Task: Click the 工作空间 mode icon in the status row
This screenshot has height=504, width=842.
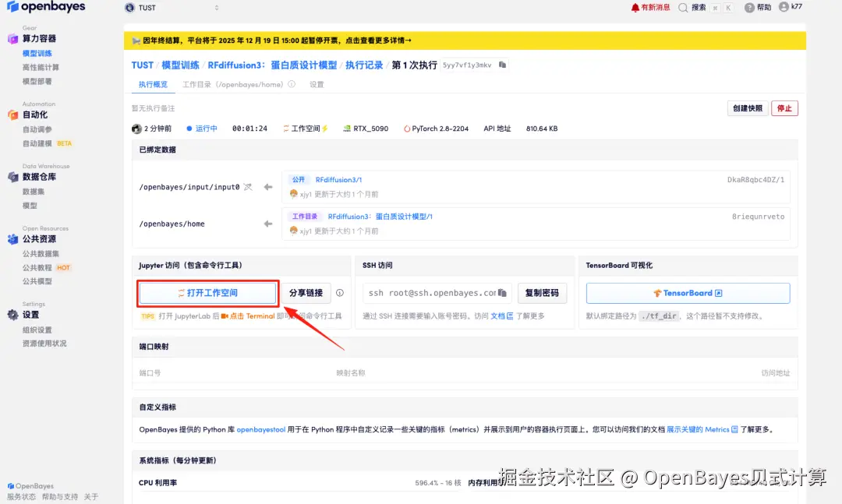Action: [286, 129]
